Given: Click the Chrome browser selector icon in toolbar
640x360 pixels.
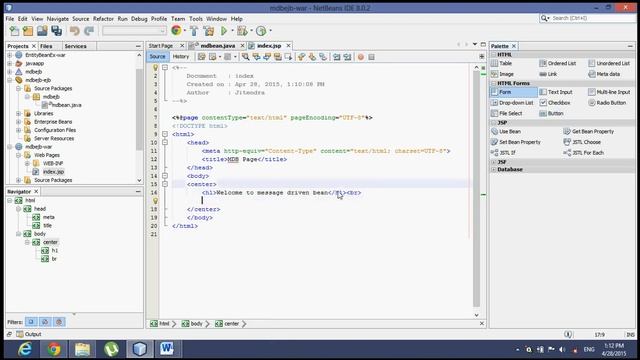Looking at the screenshot, I should click(176, 30).
